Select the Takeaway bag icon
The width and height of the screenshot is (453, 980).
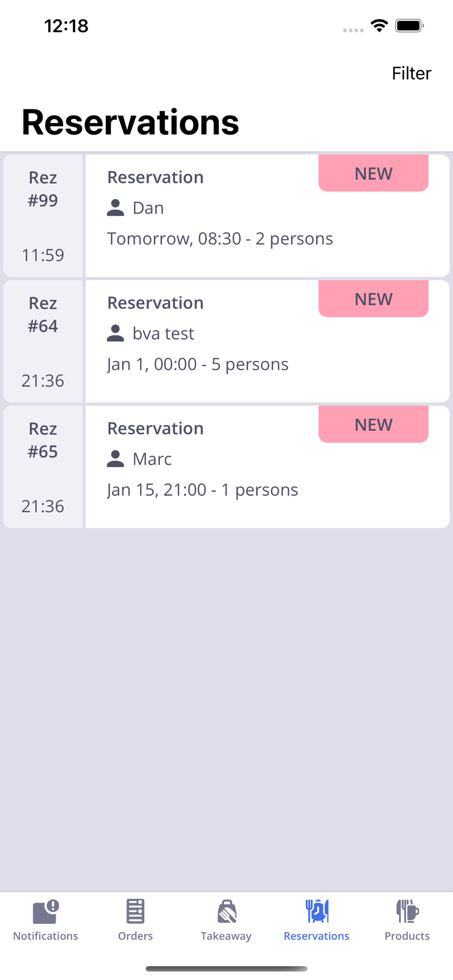click(226, 912)
